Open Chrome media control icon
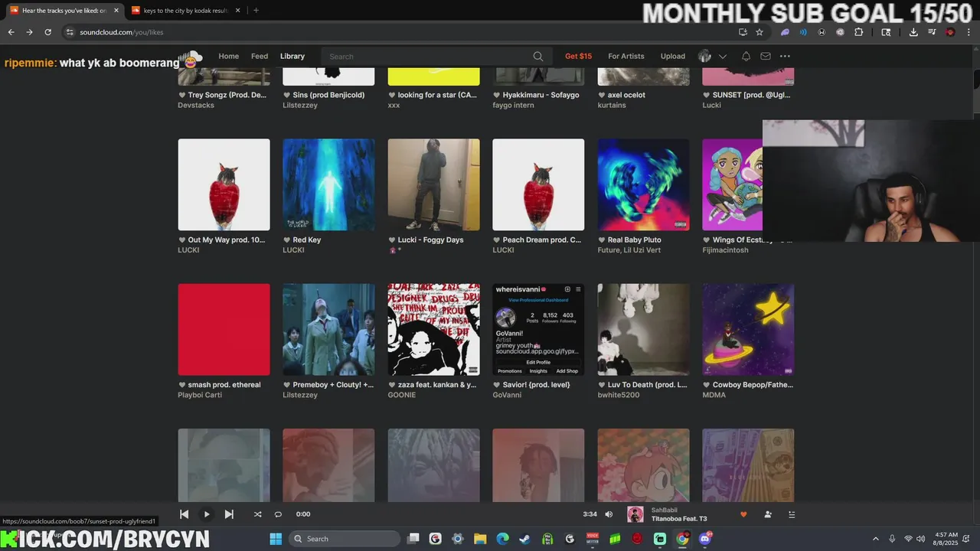Image resolution: width=980 pixels, height=551 pixels. point(932,32)
